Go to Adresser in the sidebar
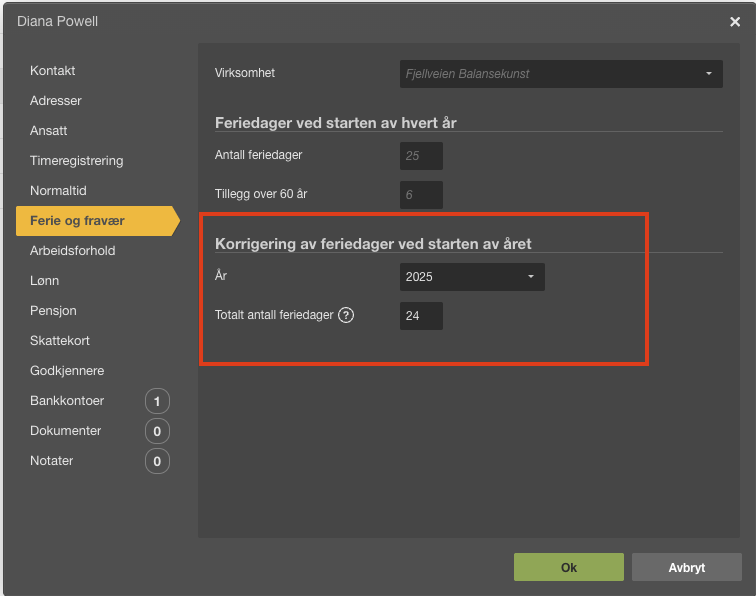756x596 pixels. coord(55,100)
